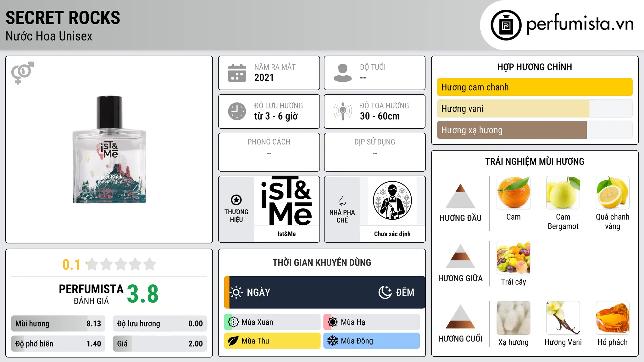Click the Giá 2.00 score bar
644x362 pixels.
(x=160, y=343)
